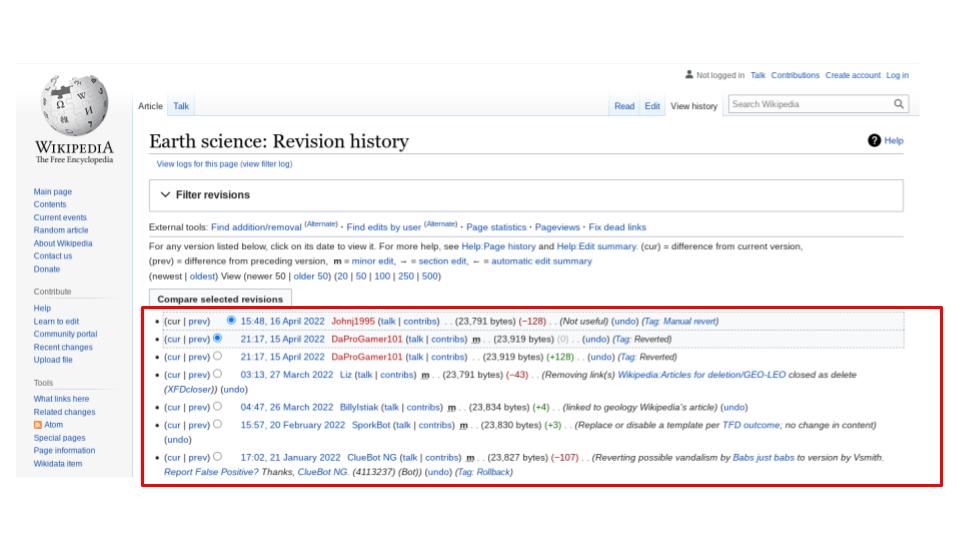Open the Read tab
Viewport: 960px width, 540px height.
tap(624, 106)
